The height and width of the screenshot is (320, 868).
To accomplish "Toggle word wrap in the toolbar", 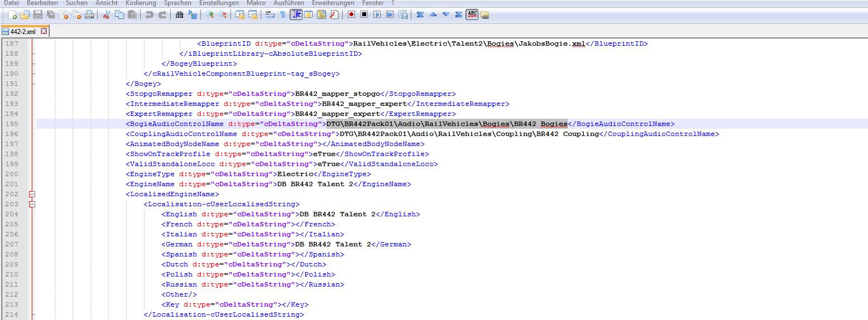I will point(270,14).
